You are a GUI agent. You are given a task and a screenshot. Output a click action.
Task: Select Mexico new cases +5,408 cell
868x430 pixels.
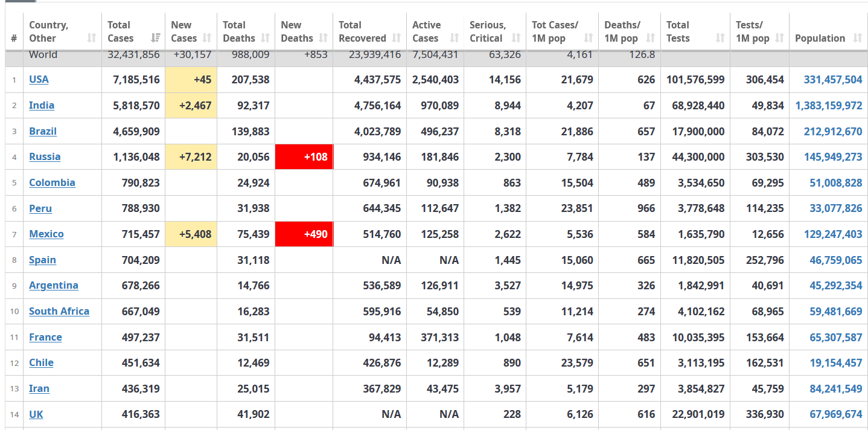tap(191, 234)
